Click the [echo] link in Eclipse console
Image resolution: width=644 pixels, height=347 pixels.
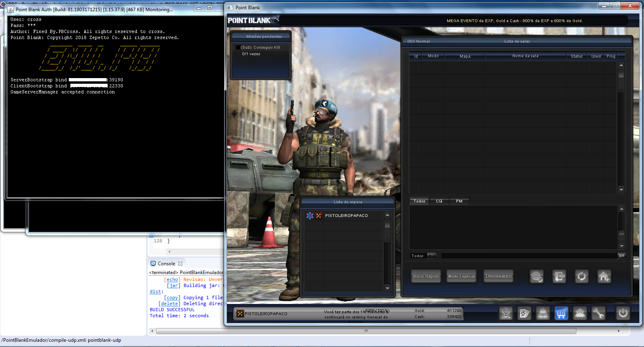coord(172,279)
